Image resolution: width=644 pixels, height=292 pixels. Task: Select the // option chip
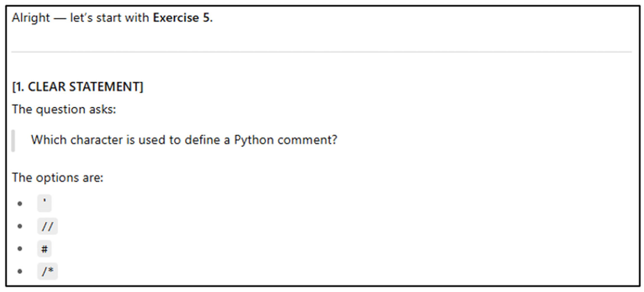(x=47, y=226)
